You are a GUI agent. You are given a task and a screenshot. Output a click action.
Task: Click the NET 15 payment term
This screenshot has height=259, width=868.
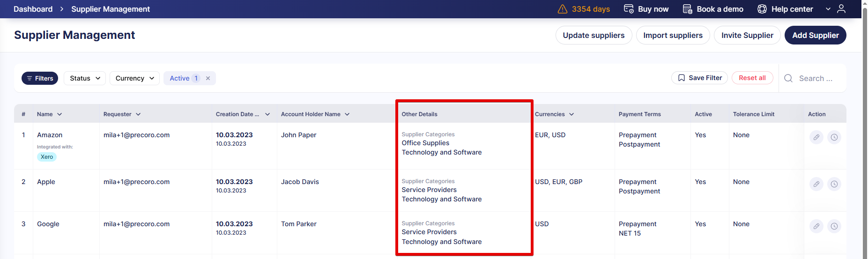630,233
